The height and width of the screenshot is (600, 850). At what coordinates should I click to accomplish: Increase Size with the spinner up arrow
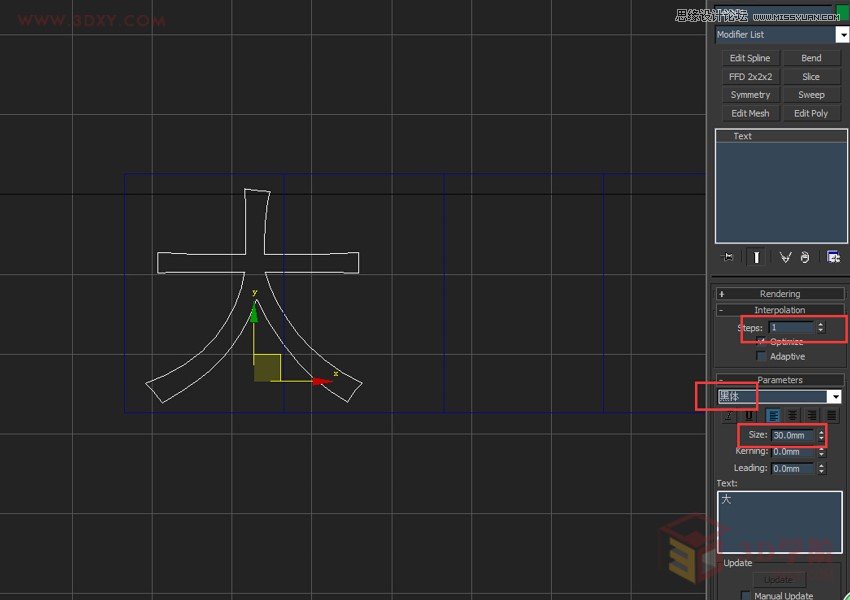pyautogui.click(x=820, y=431)
